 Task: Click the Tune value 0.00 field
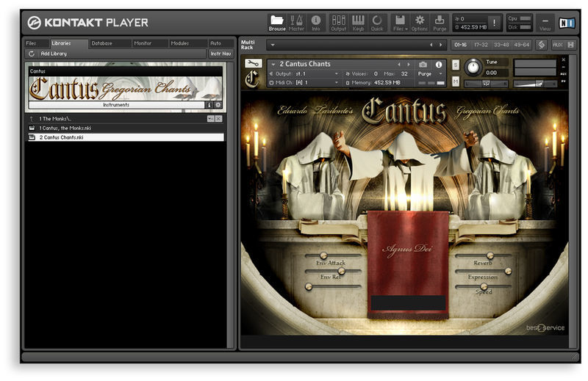pyautogui.click(x=497, y=73)
